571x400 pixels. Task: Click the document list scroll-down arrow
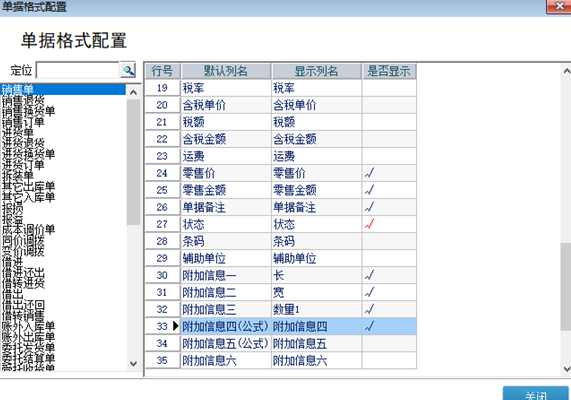[x=134, y=364]
